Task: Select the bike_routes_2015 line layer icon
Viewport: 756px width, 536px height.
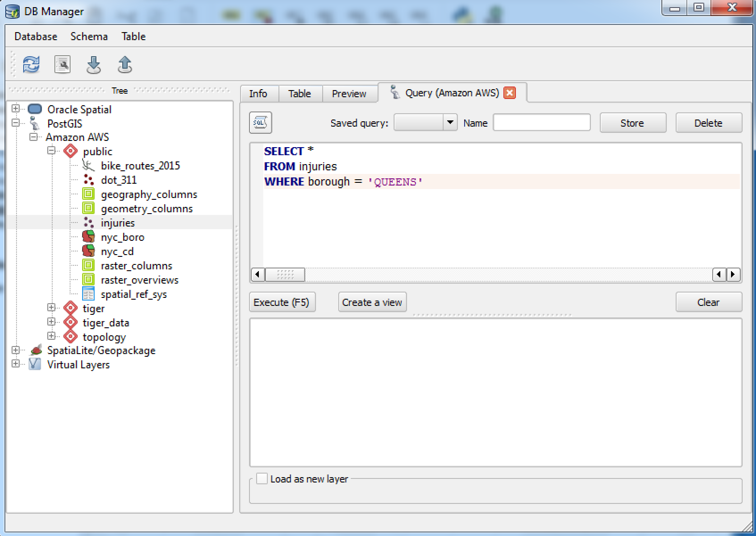Action: tap(88, 165)
